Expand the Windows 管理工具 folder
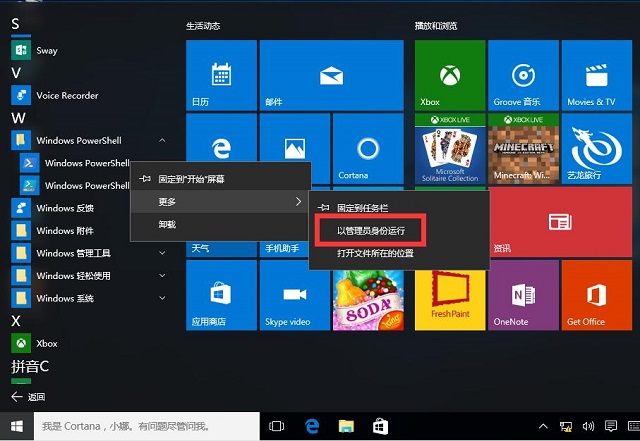Viewport: 640px width, 441px height. click(162, 253)
